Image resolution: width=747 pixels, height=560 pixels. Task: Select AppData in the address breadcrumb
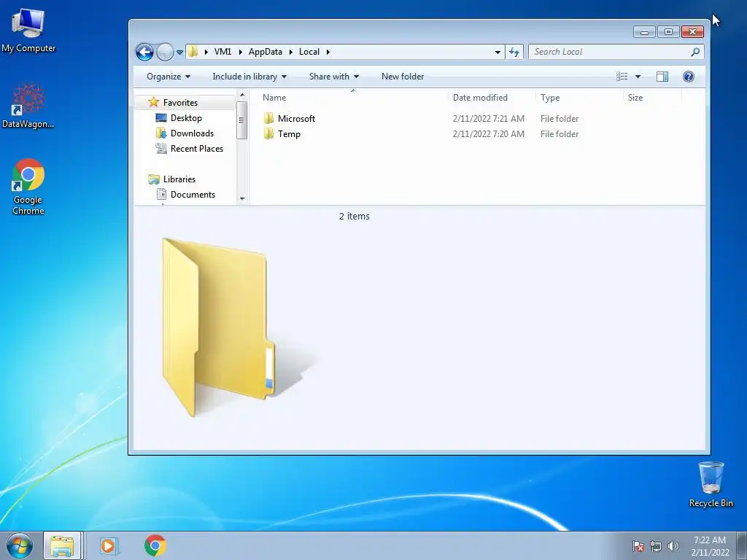tap(265, 52)
